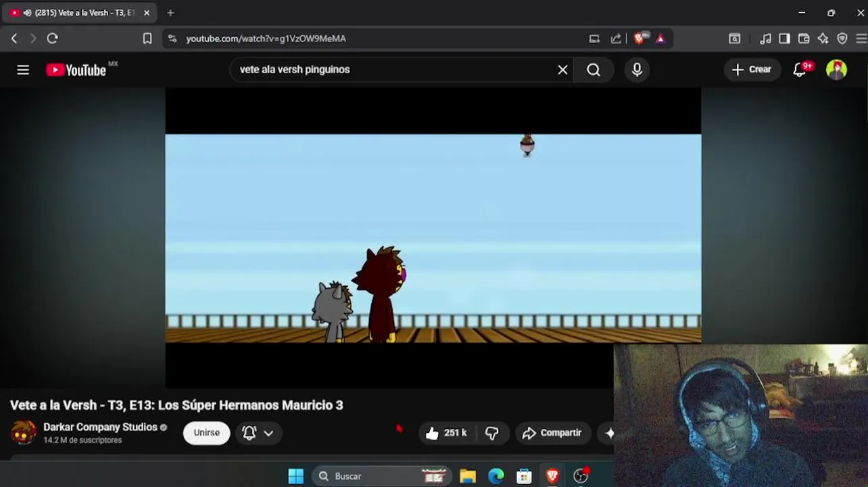This screenshot has height=487, width=868.
Task: Run search with the magnifier button
Action: pyautogui.click(x=594, y=70)
